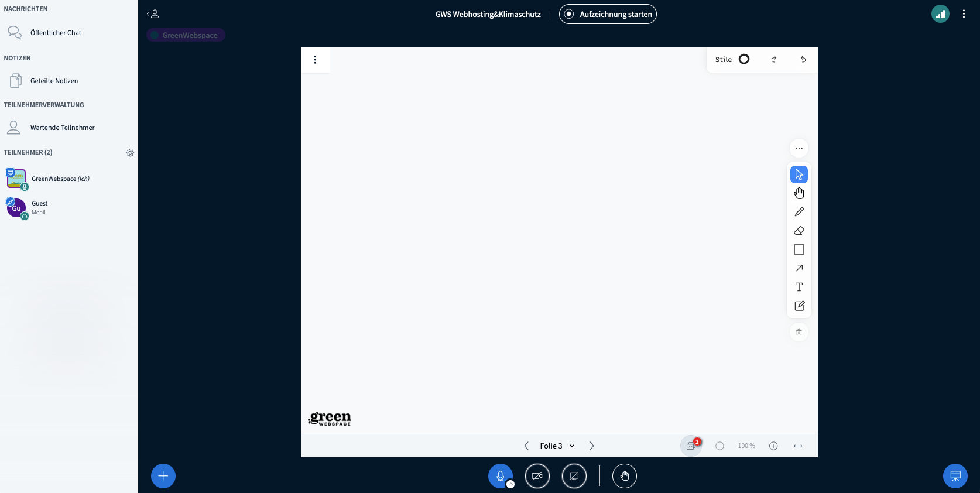Select GreenWebspace (Ich) participant
Viewport: 980px width, 493px height.
tap(69, 179)
